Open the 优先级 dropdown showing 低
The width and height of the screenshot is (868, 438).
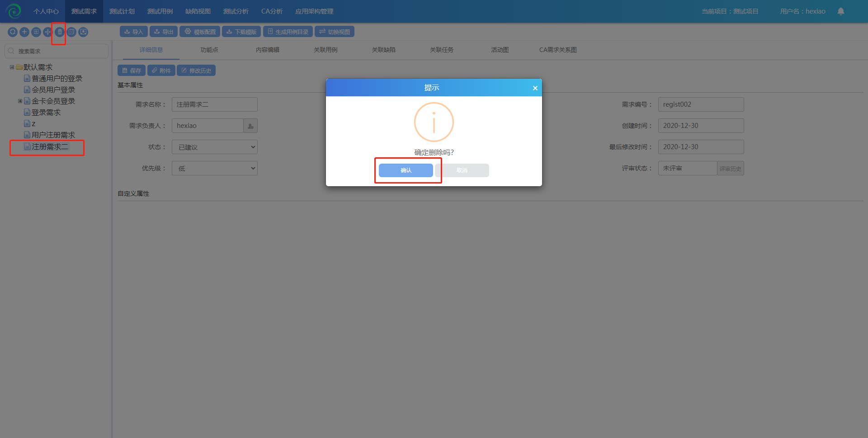(215, 168)
